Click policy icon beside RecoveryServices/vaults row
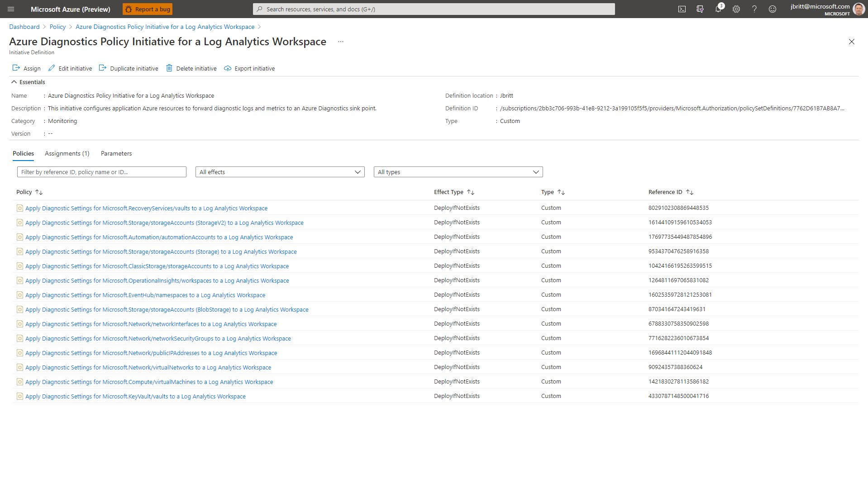Image resolution: width=868 pixels, height=488 pixels. point(20,208)
